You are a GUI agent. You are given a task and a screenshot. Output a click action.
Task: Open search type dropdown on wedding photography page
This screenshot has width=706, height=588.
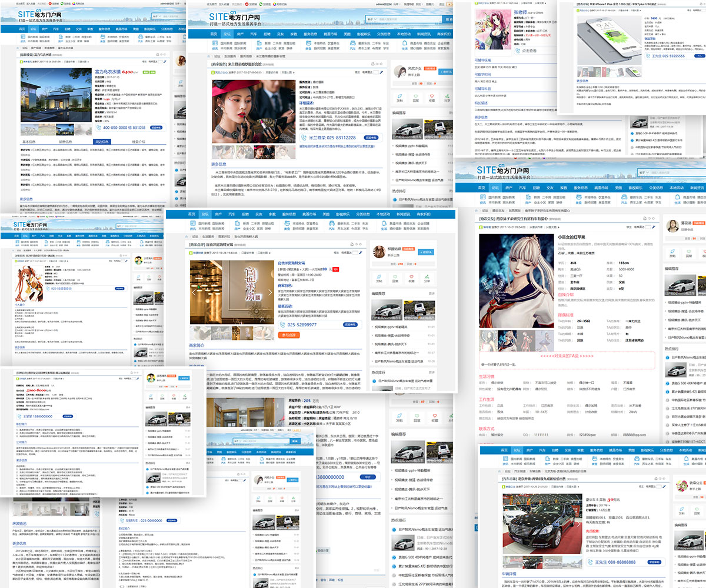click(372, 19)
